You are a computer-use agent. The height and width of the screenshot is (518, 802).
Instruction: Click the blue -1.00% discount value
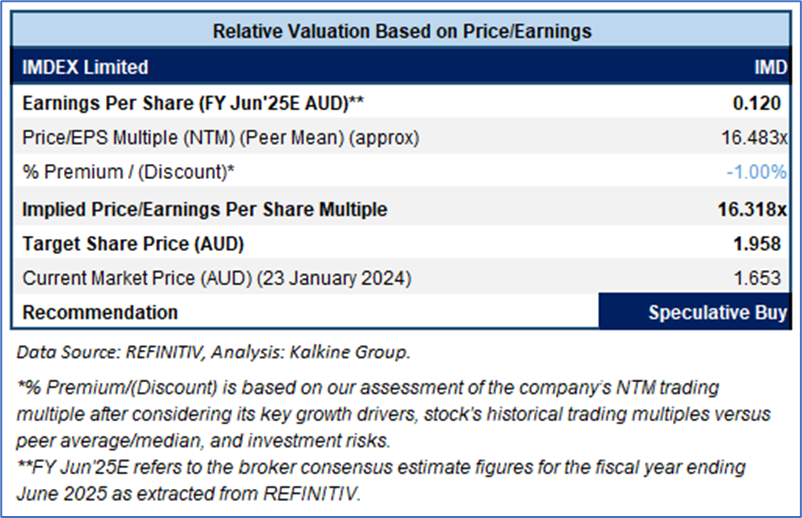coord(756,172)
